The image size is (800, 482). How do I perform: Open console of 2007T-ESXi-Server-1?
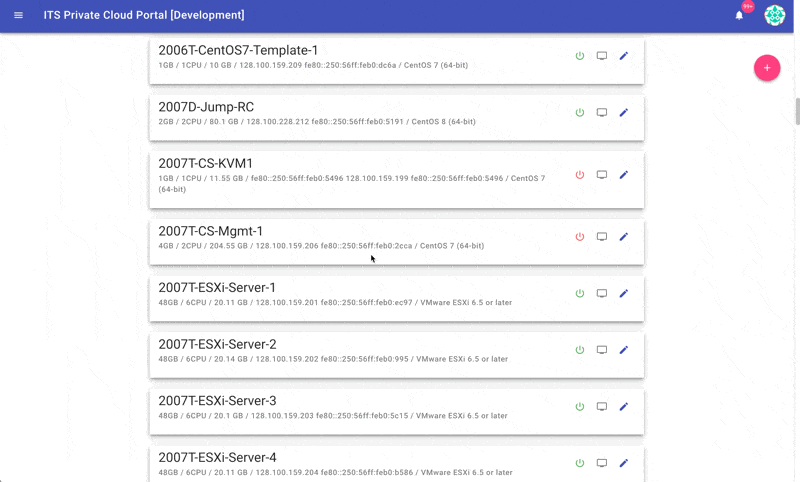(602, 293)
